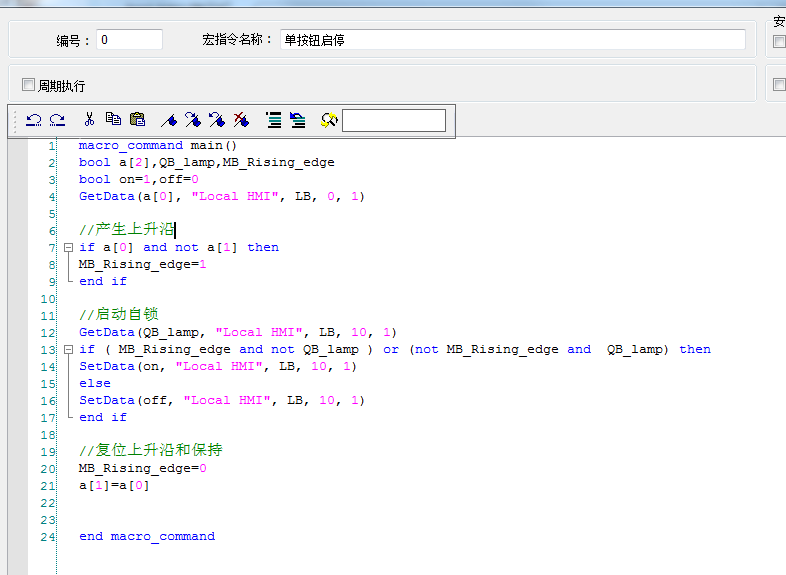
Task: Go to next bookmark flag icon
Action: [193, 120]
